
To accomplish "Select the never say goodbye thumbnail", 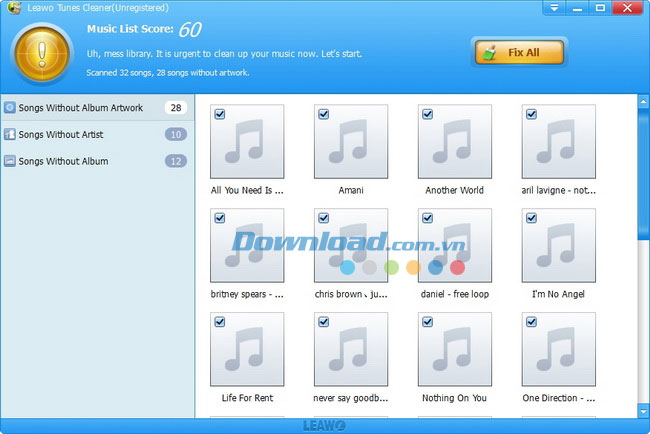I will coord(351,349).
